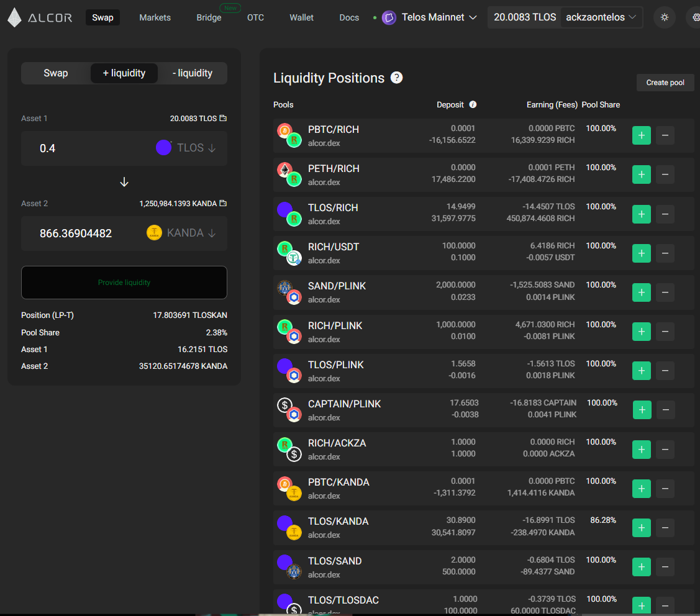Open the PBTC/RICH pool name
This screenshot has height=616, width=700.
334,129
